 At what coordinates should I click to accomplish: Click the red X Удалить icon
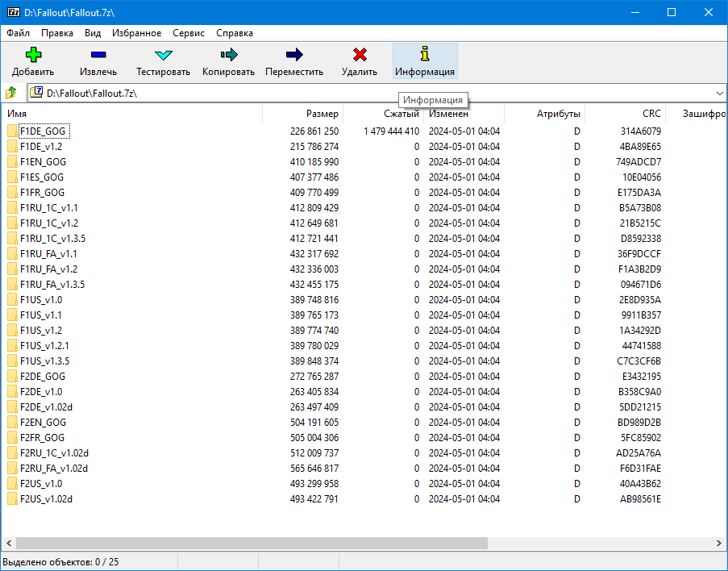point(360,55)
